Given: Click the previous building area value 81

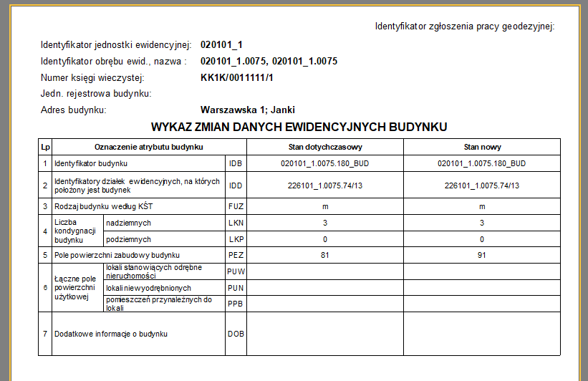Looking at the screenshot, I should tap(324, 255).
